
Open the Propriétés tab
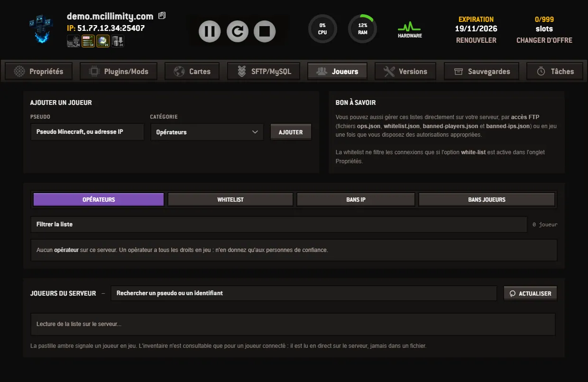coord(38,71)
